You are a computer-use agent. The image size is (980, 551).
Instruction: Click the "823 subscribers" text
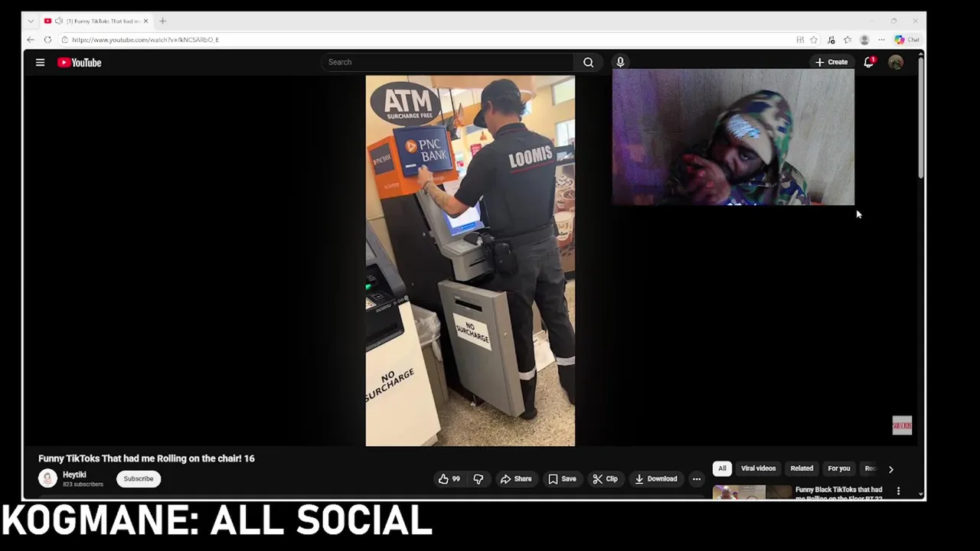click(83, 484)
